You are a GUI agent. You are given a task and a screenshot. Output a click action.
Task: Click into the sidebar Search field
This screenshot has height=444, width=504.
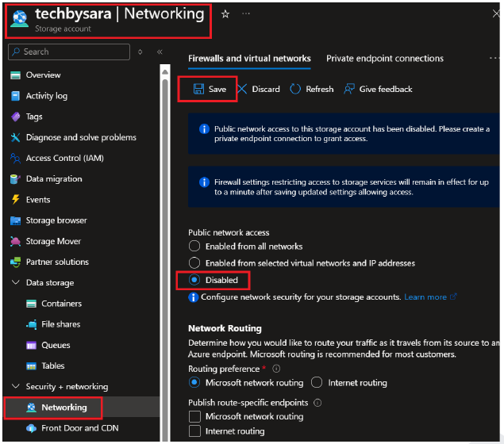coord(69,52)
